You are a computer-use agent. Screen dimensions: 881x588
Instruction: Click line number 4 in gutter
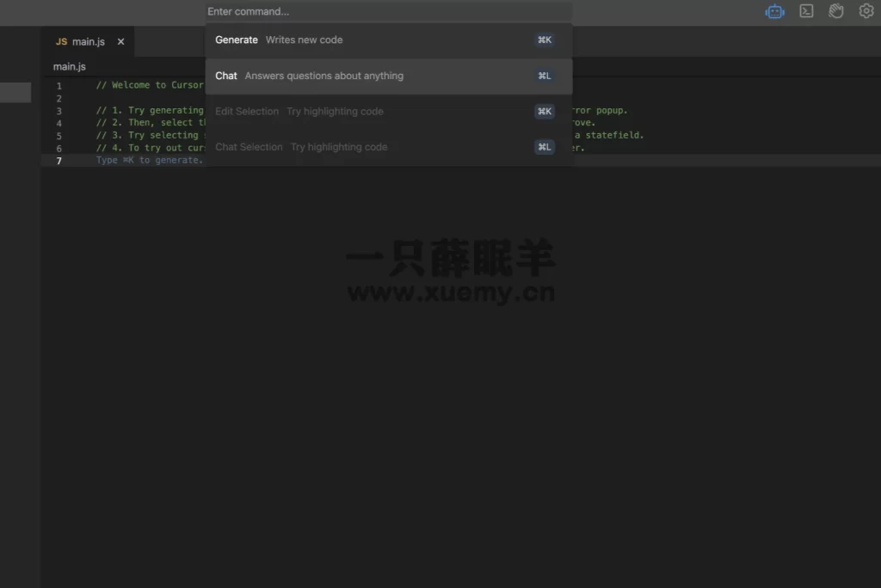click(59, 123)
